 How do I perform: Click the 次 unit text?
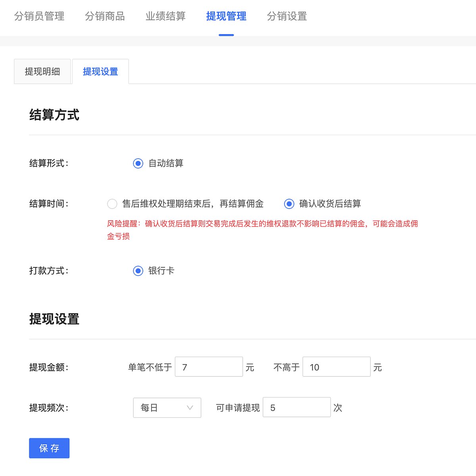tap(338, 408)
